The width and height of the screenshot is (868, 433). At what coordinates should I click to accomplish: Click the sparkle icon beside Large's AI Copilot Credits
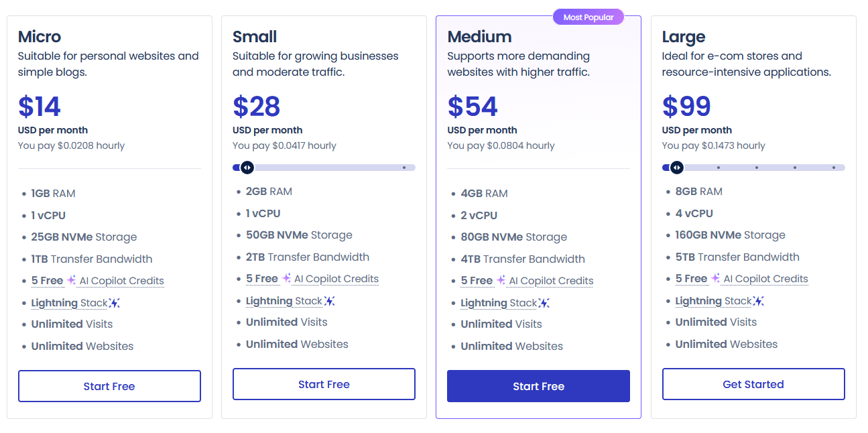717,278
